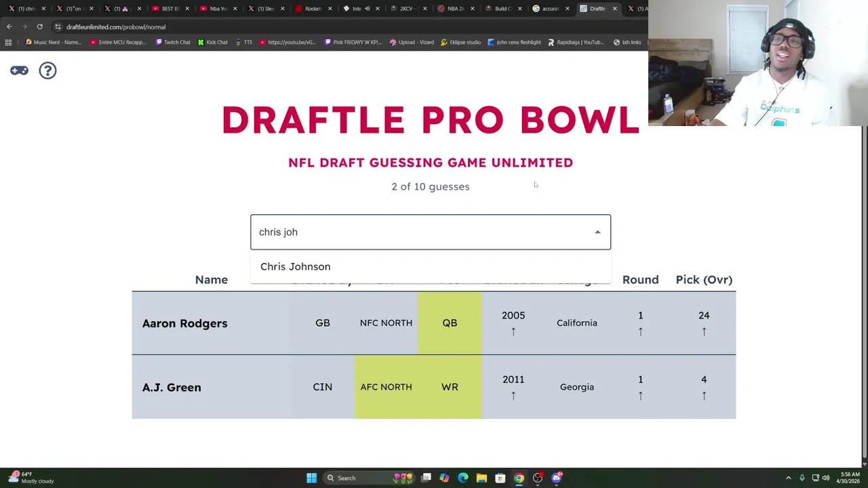
Task: Click the CIN team cell
Action: (322, 387)
